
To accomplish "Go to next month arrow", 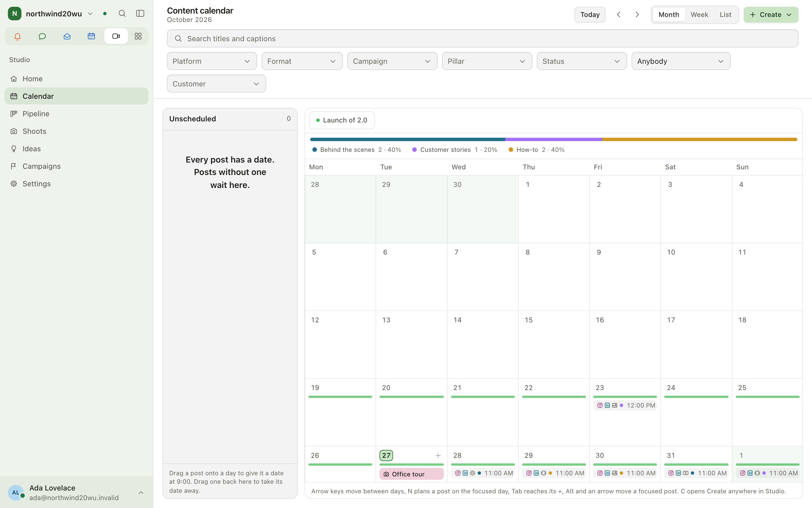I will [x=637, y=14].
